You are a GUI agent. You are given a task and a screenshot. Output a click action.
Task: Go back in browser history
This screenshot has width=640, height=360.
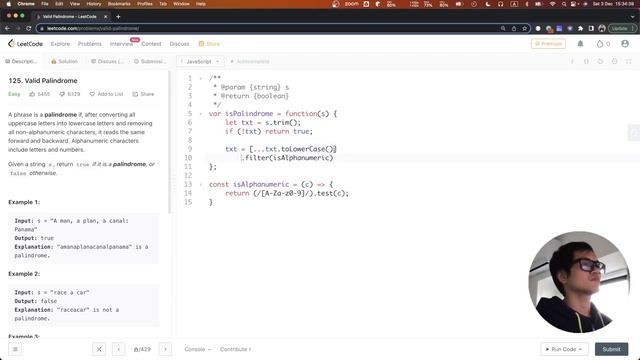click(x=7, y=29)
